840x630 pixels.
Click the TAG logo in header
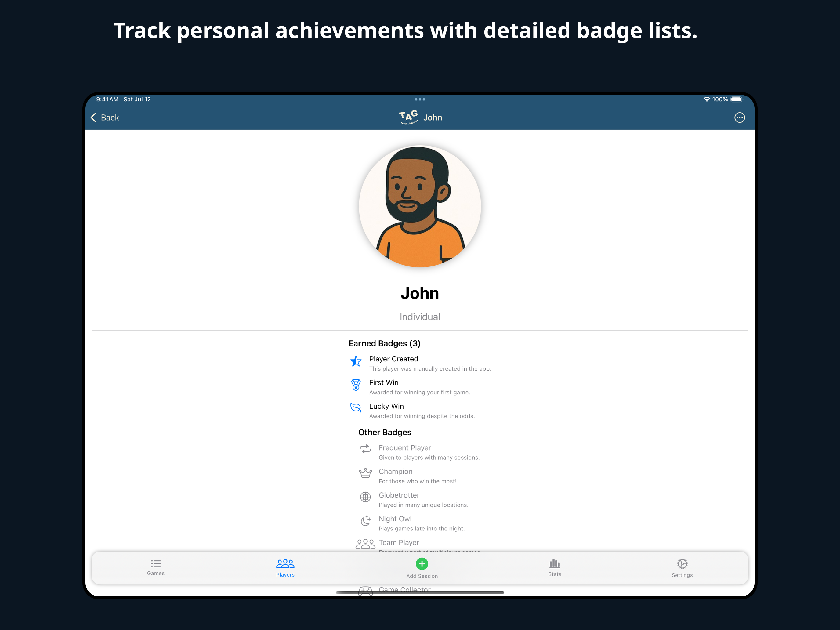pyautogui.click(x=408, y=117)
